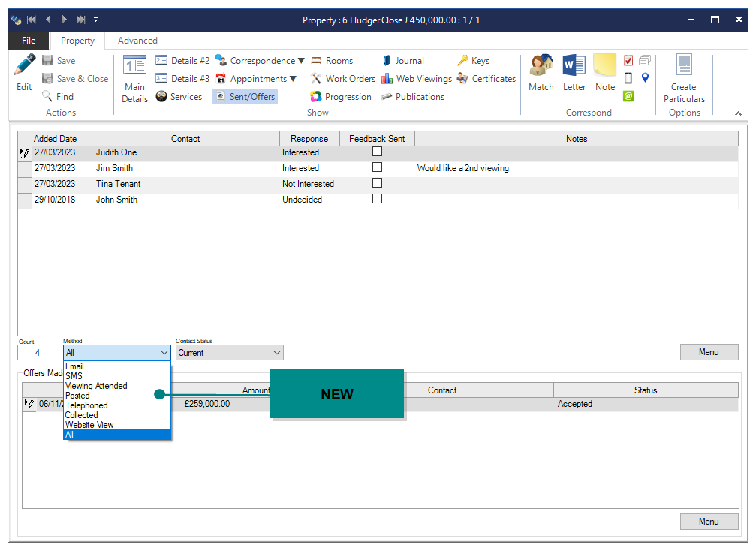Tick Feedback Sent for Jim Smith
The width and height of the screenshot is (756, 551).
[378, 167]
